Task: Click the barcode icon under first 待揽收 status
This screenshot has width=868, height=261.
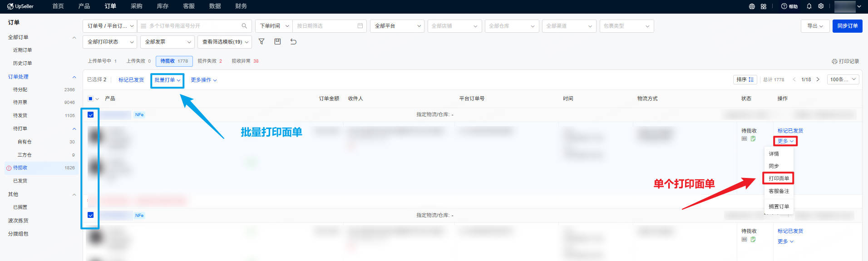Action: click(x=745, y=138)
